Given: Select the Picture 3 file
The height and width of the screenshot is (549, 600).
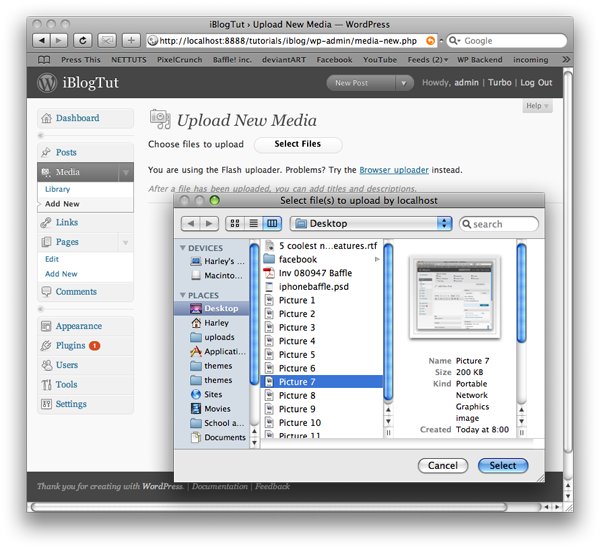Looking at the screenshot, I should click(321, 327).
